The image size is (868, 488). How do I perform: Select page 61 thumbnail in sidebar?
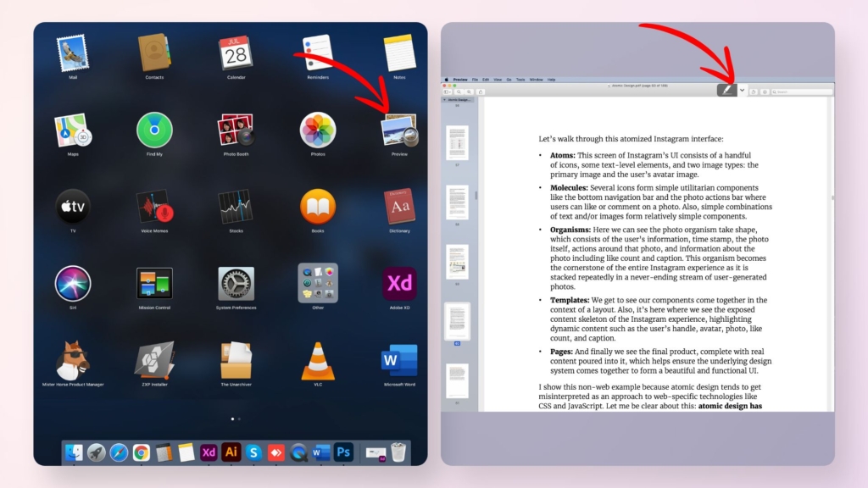457,380
